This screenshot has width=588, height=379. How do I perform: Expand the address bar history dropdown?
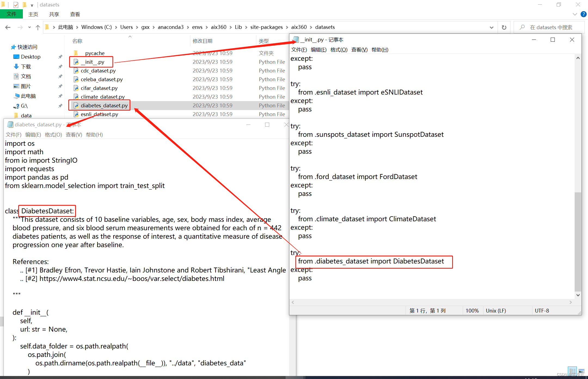491,27
